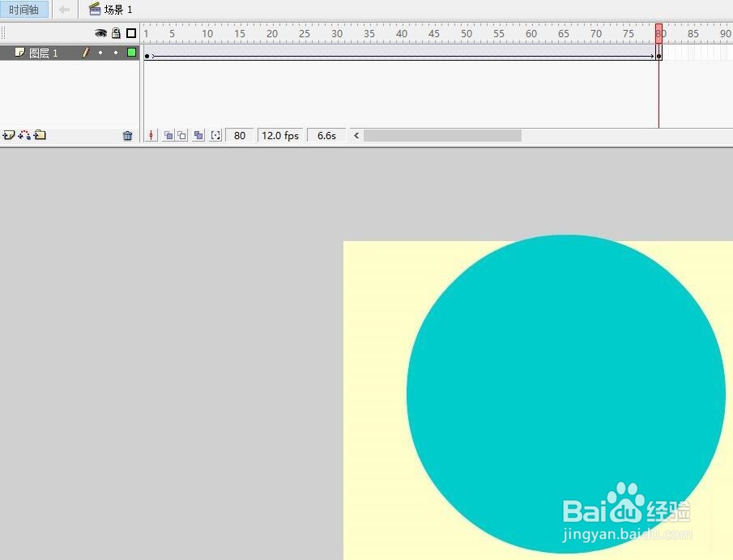The width and height of the screenshot is (733, 560).
Task: Open the Modify Onion Markers menu
Action: pyautogui.click(x=215, y=135)
